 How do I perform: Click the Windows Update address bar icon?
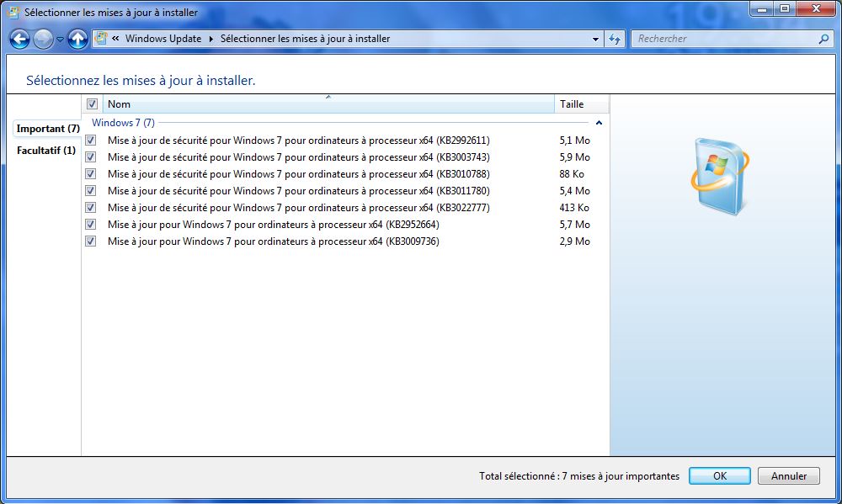click(101, 38)
